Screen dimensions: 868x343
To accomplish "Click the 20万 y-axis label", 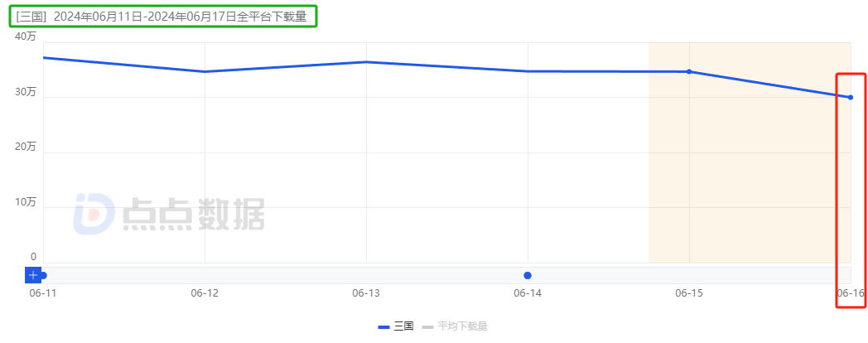I will coord(26,147).
